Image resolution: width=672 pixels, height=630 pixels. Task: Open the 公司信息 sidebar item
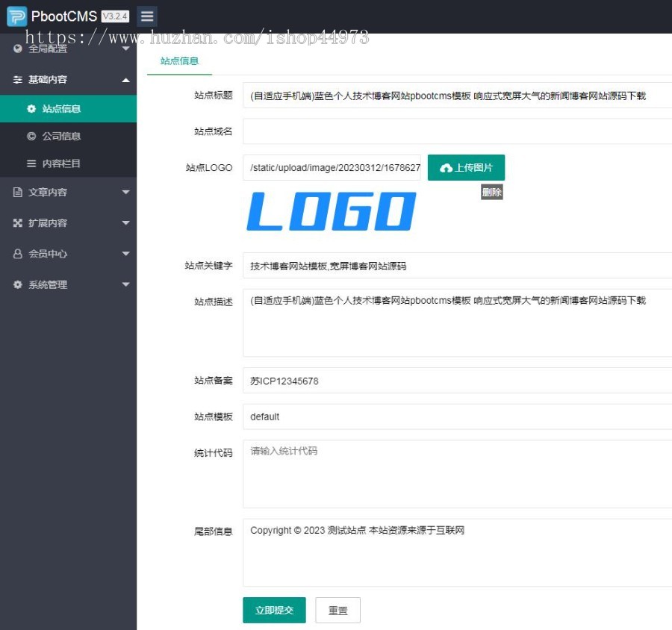[68, 137]
